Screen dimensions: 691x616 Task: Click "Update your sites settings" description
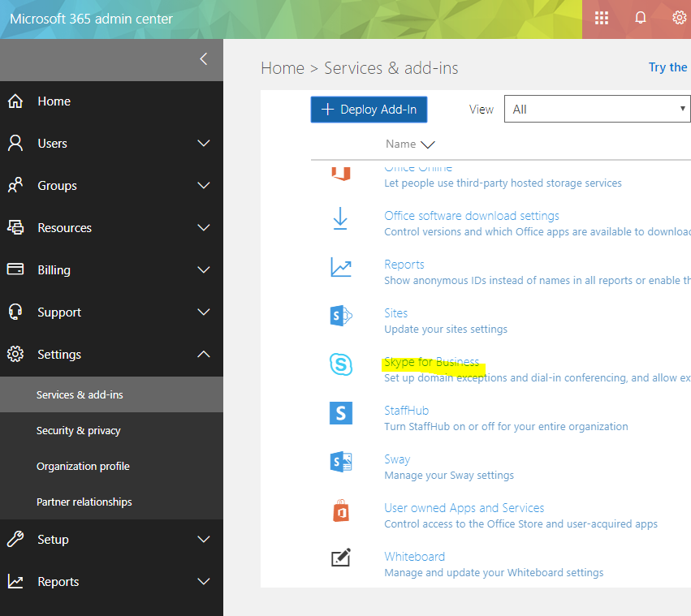point(446,330)
